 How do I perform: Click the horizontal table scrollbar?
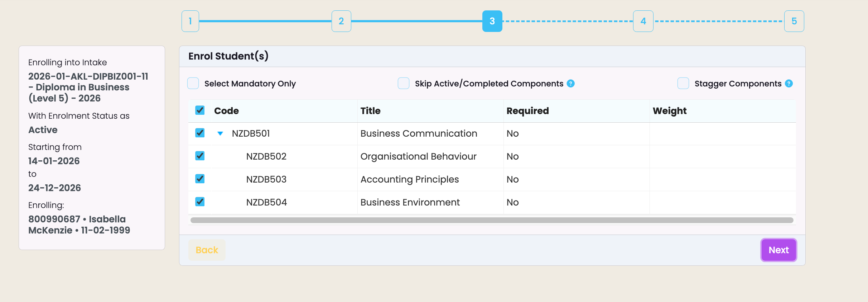[x=492, y=220]
